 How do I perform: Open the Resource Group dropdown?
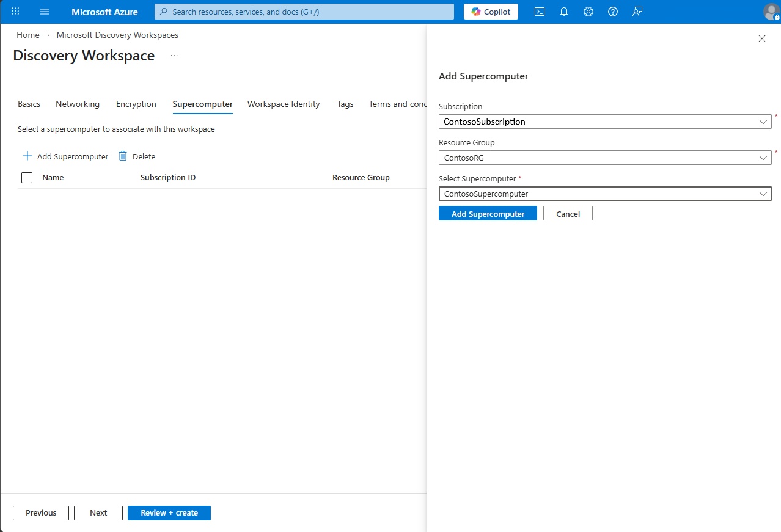coord(605,158)
